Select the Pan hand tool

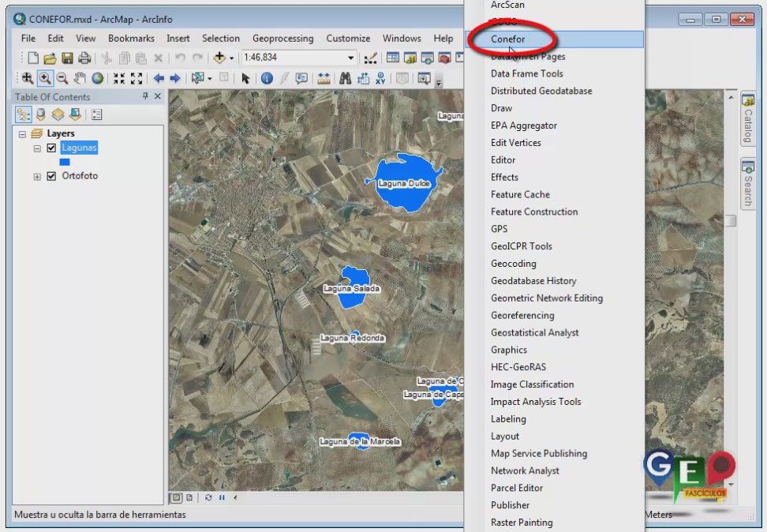point(80,78)
